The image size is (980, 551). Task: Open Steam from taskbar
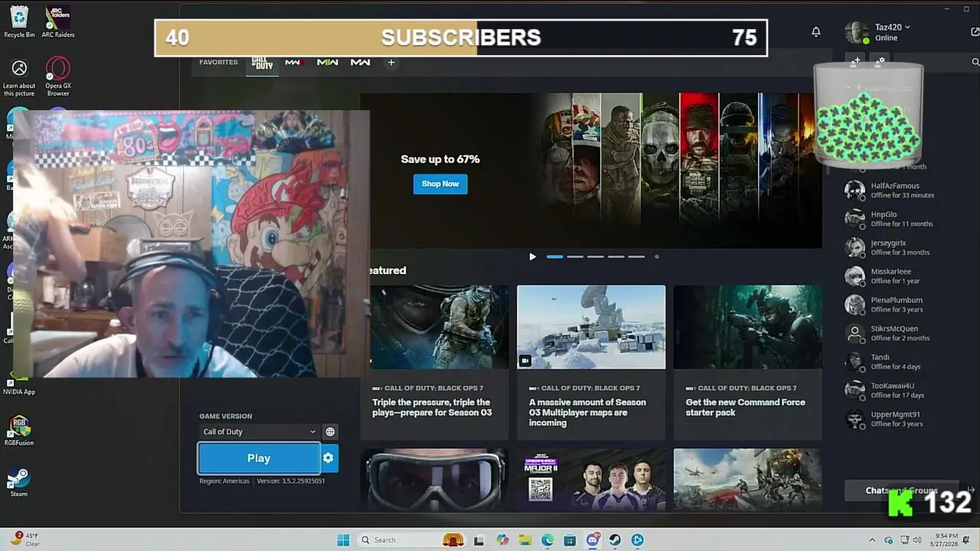click(615, 540)
